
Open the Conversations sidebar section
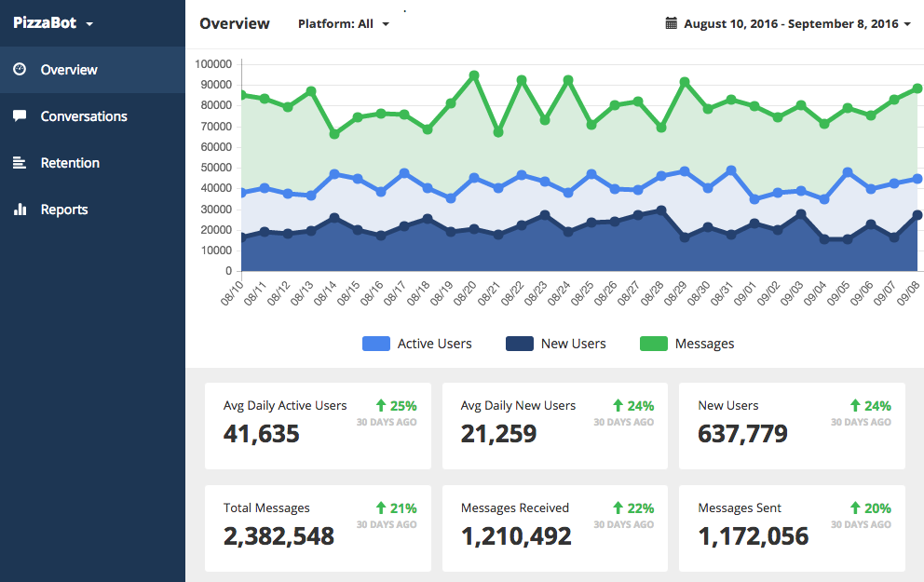92,116
